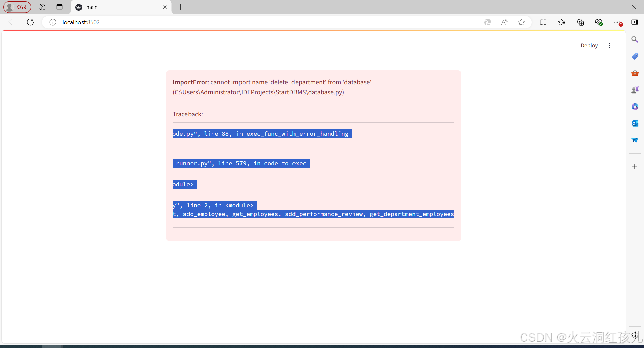Open the Streamlit settings gear
The height and width of the screenshot is (348, 644).
pyautogui.click(x=635, y=335)
